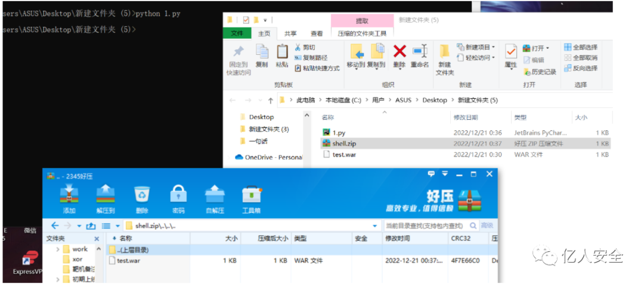Viewport: 644px width, 284px height.
Task: Open 压缩的文件夹工具 tab in Explorer
Action: [363, 33]
